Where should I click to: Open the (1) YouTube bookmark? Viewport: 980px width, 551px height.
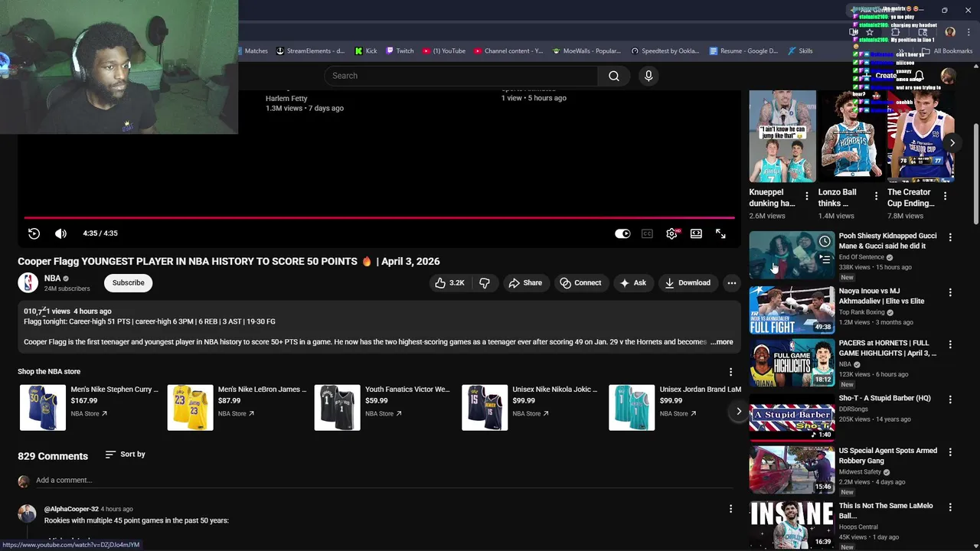coord(444,51)
